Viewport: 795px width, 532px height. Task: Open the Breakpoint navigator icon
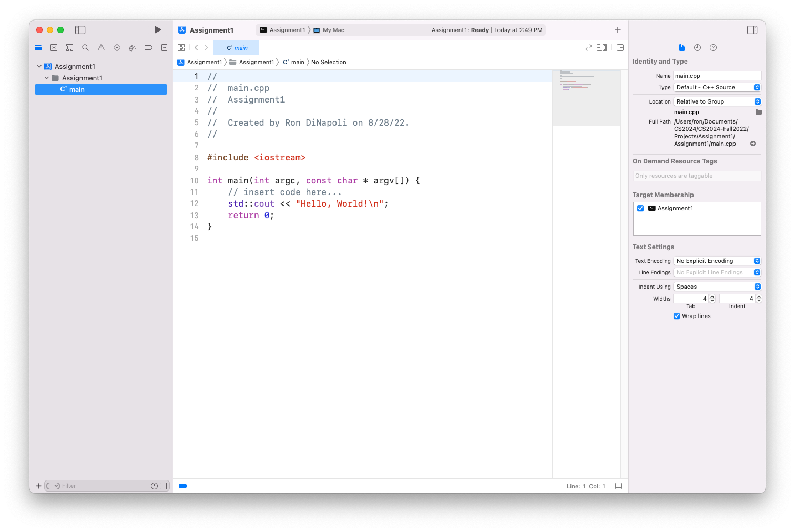(x=148, y=48)
